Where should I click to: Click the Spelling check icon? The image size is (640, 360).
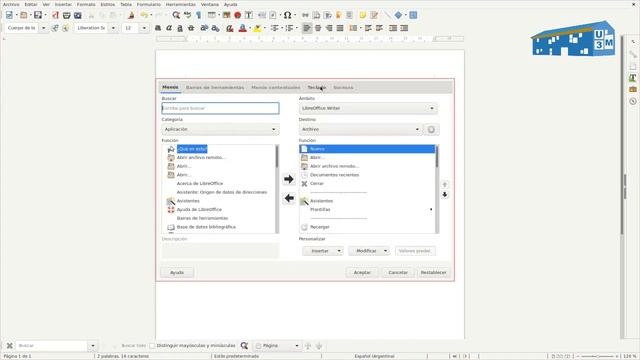pyautogui.click(x=187, y=15)
